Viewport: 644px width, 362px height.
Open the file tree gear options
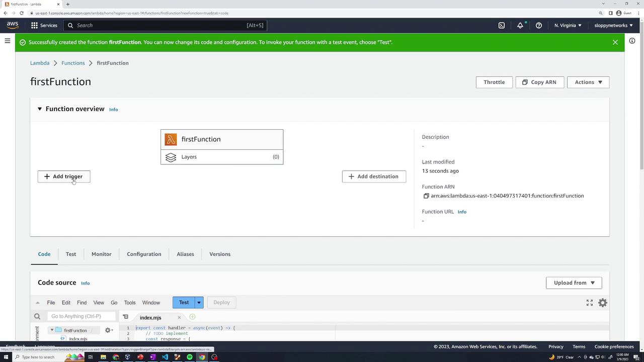(108, 330)
